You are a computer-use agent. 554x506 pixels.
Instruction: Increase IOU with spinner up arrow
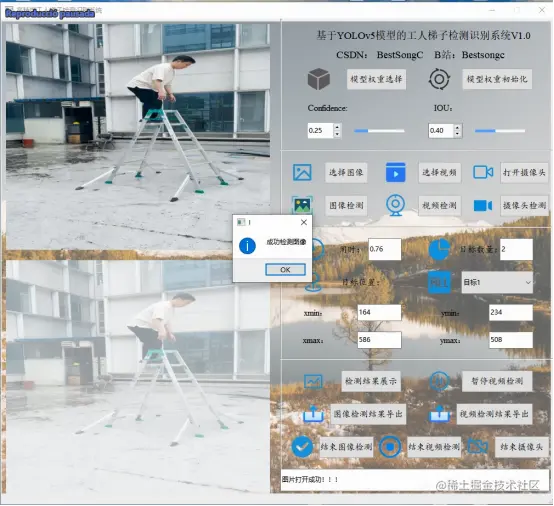(458, 127)
